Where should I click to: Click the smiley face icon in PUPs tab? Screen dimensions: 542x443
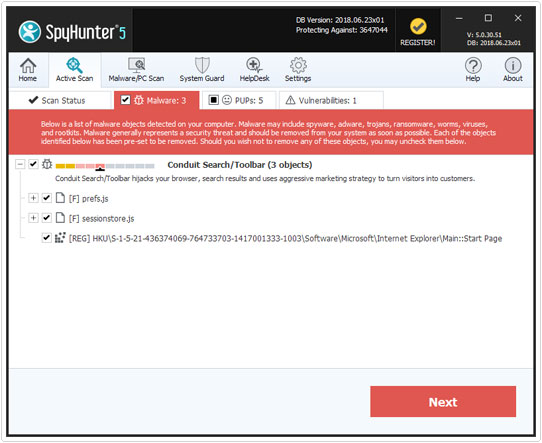(227, 100)
